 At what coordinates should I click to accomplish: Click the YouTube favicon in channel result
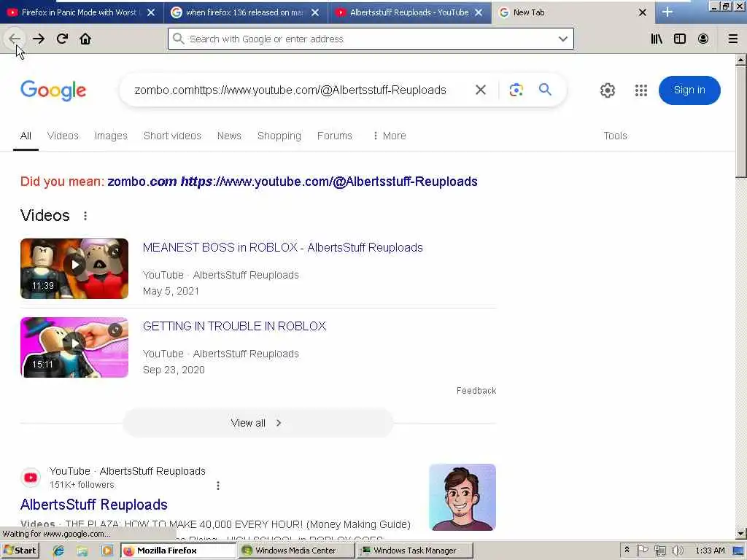coord(31,478)
